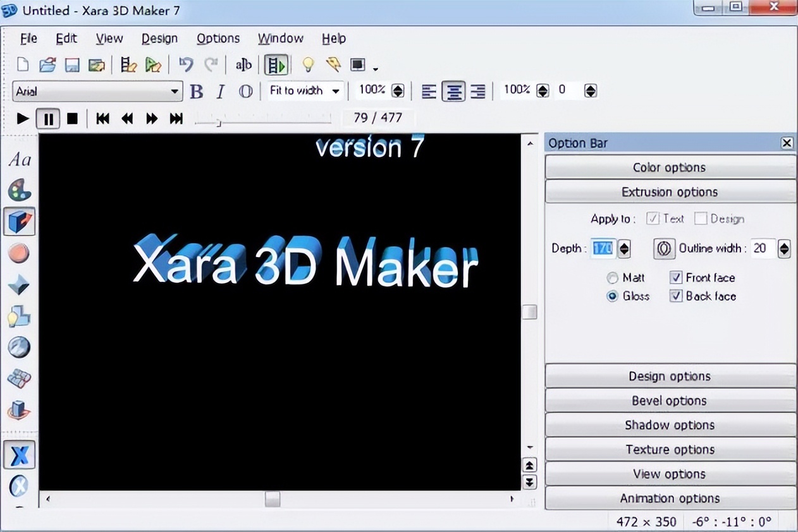Screen dimensions: 798x532
Task: Align text to the right
Action: click(x=478, y=92)
